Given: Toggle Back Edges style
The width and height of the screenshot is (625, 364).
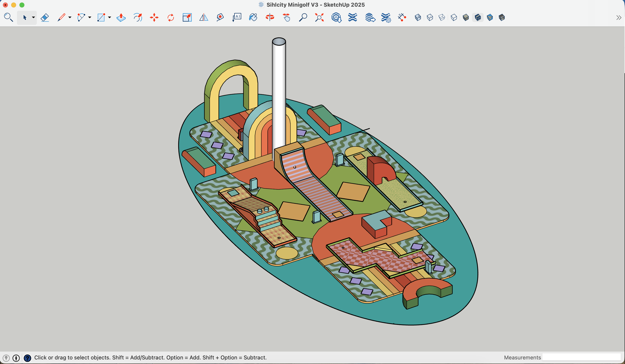Looking at the screenshot, I should (x=430, y=17).
